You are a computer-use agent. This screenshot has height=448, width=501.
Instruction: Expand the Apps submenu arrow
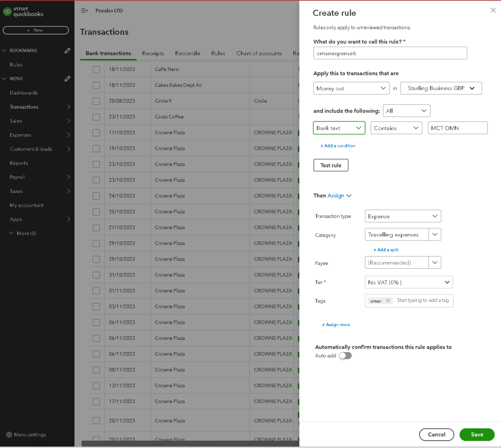click(69, 219)
